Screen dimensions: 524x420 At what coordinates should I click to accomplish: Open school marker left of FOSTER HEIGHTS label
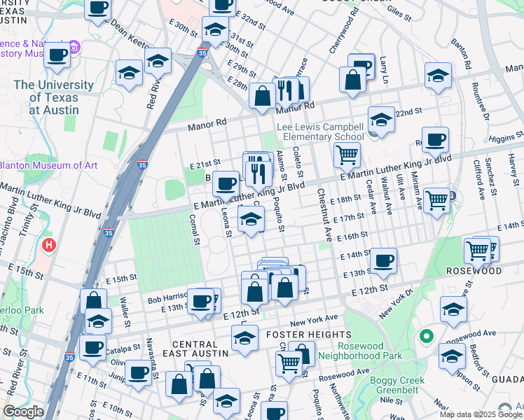244,339
